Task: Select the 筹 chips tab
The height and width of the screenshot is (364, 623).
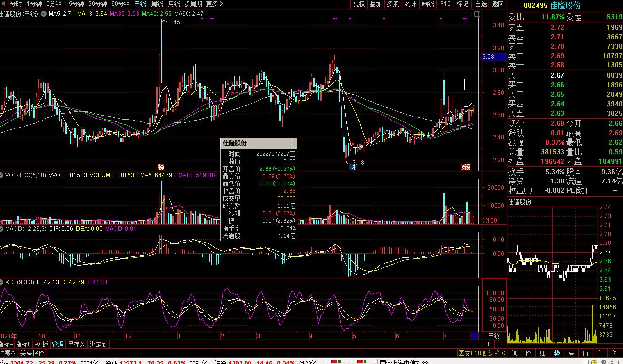Action: 615,353
